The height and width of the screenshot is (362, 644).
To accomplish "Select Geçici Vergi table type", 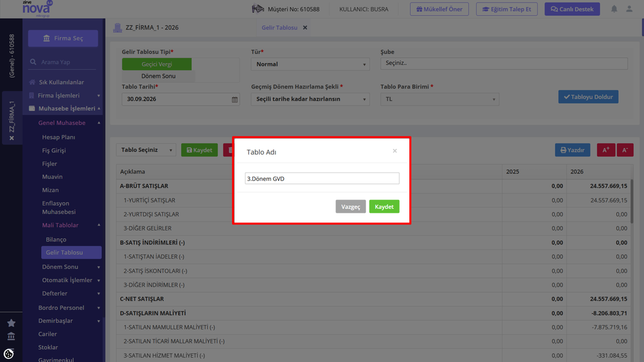I will point(157,64).
